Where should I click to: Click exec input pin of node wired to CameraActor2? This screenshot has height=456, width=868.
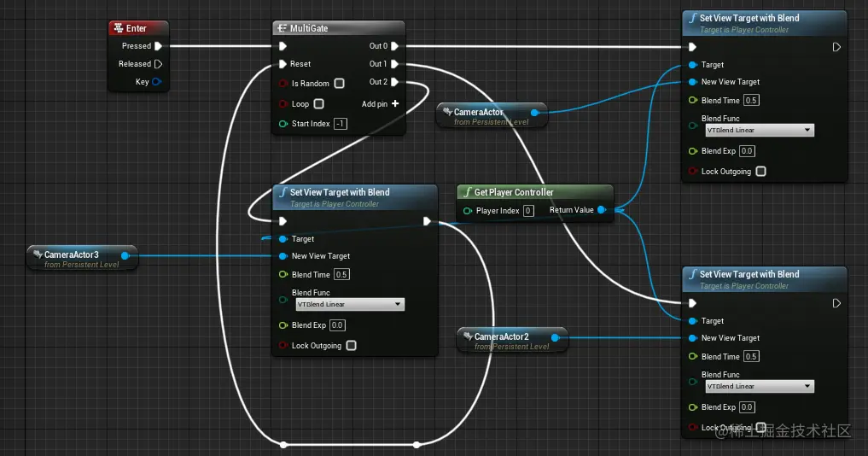click(692, 303)
